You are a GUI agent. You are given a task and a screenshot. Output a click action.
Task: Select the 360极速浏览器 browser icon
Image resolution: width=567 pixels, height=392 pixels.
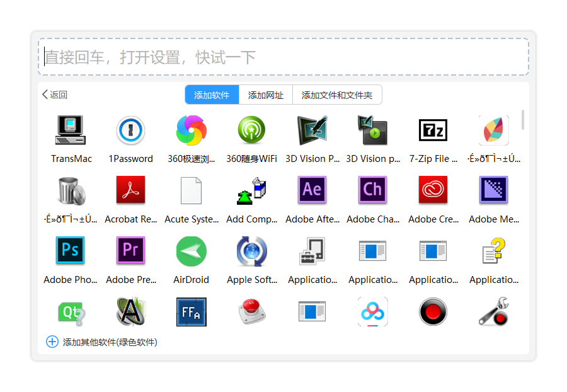pos(191,130)
